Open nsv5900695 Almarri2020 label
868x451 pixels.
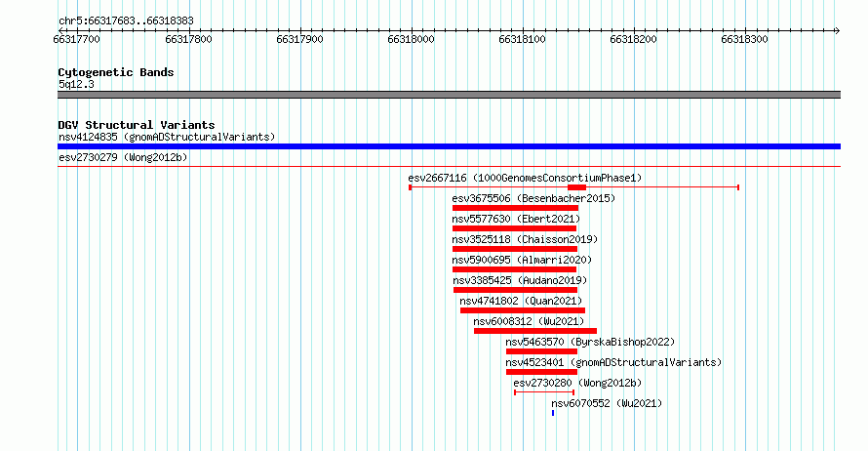click(x=522, y=260)
